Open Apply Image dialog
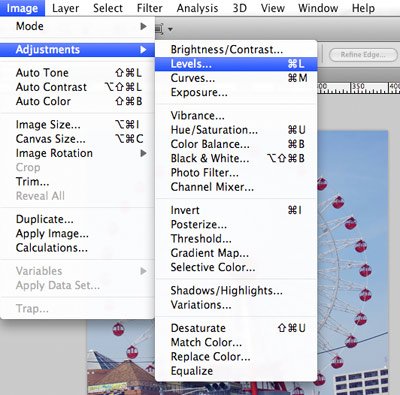 77,234
